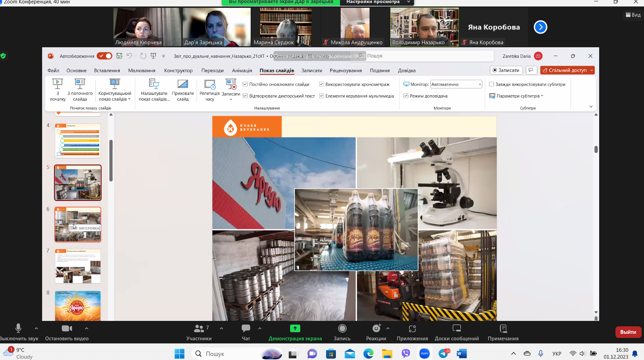This screenshot has width=644, height=360.
Task: Open Zoom Reactions panel
Action: tap(376, 332)
